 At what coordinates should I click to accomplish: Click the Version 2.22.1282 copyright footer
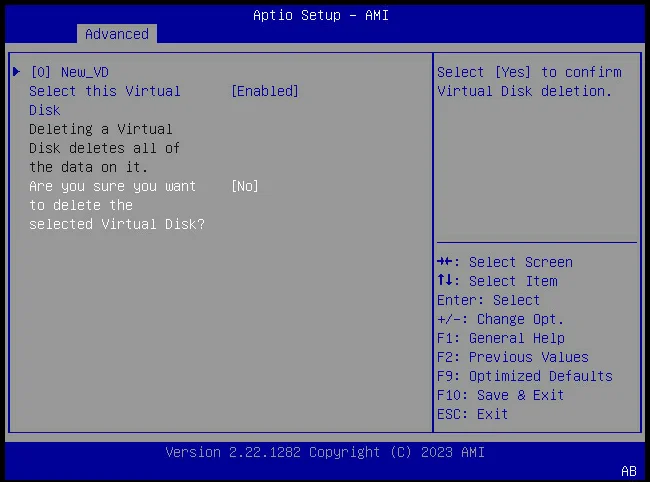[x=325, y=452]
